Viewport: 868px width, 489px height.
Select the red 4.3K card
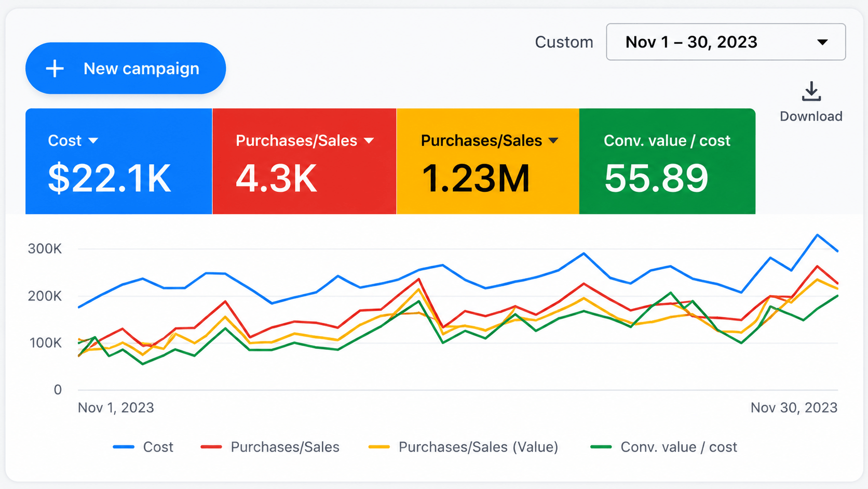(304, 161)
